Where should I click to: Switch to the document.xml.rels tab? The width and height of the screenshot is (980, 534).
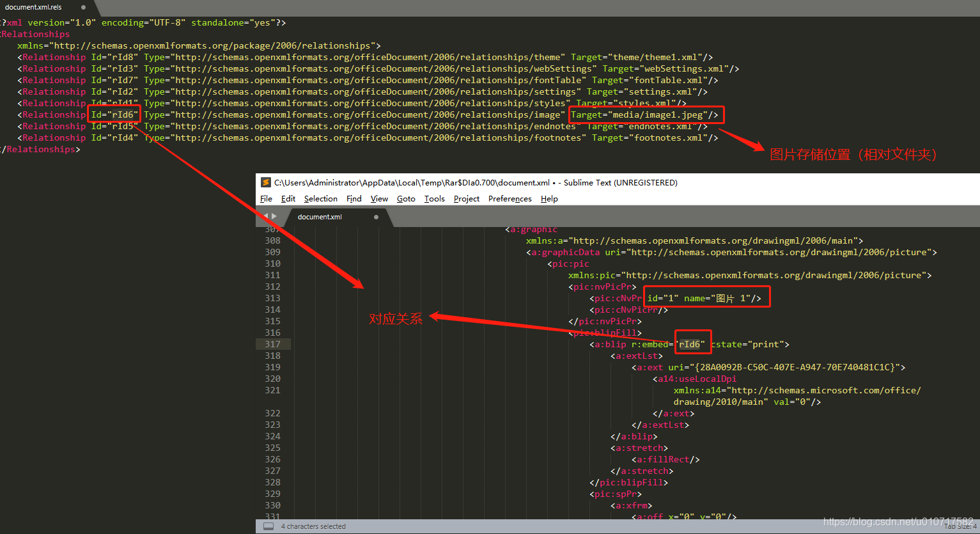[33, 7]
